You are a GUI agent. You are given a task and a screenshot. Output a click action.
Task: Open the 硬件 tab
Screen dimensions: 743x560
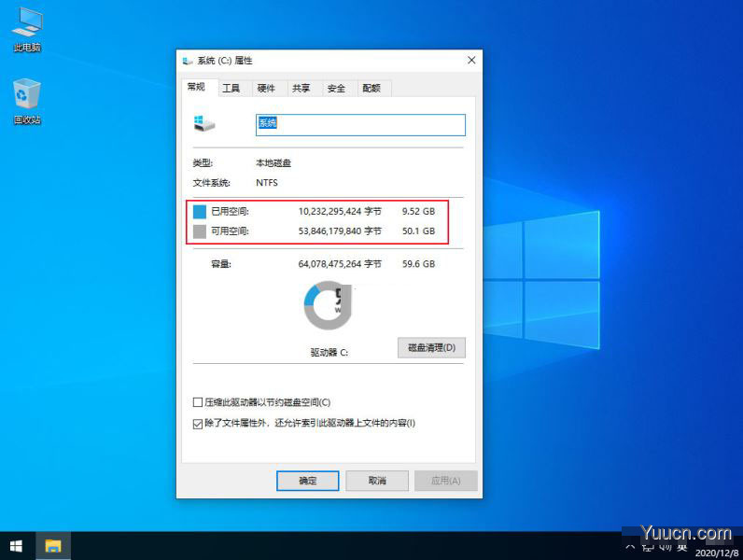pyautogui.click(x=266, y=88)
